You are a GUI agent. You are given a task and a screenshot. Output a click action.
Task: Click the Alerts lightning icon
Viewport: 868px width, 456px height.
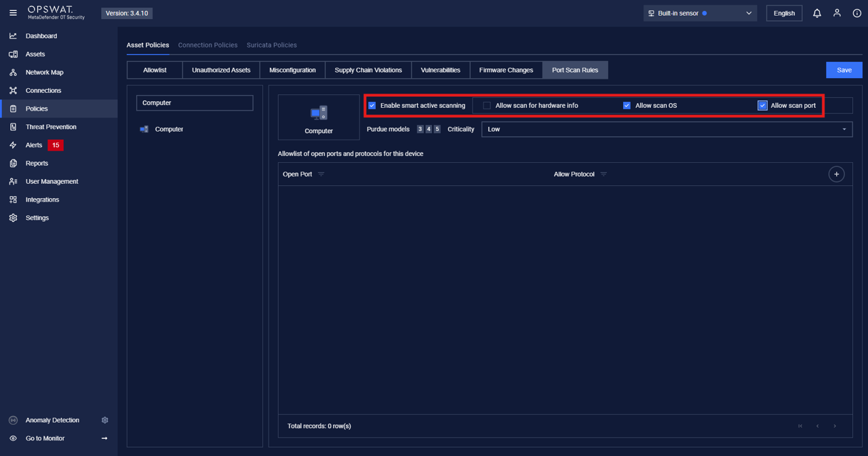pyautogui.click(x=13, y=145)
